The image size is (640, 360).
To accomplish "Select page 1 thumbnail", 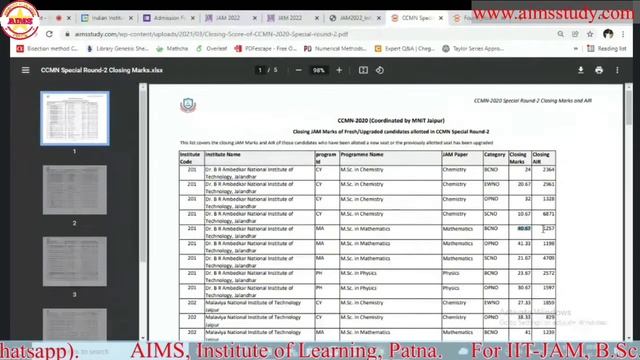I will [75, 118].
